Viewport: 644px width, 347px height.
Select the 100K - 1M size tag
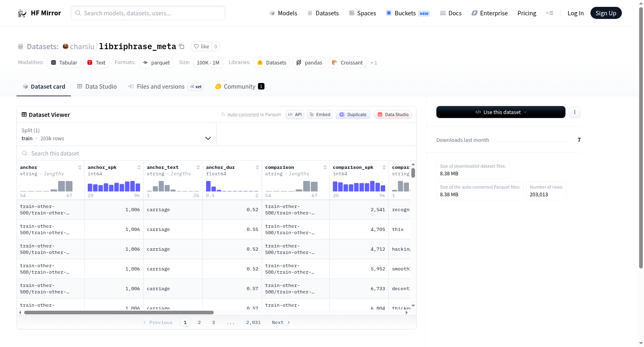point(208,62)
